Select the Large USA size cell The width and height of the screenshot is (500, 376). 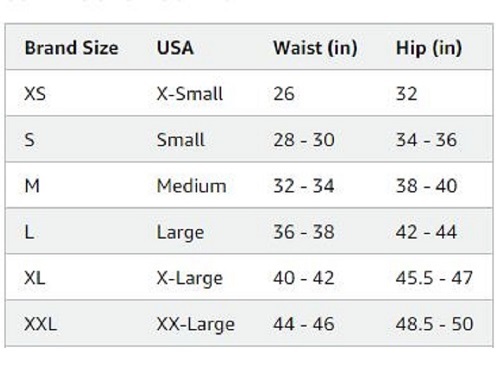[180, 232]
